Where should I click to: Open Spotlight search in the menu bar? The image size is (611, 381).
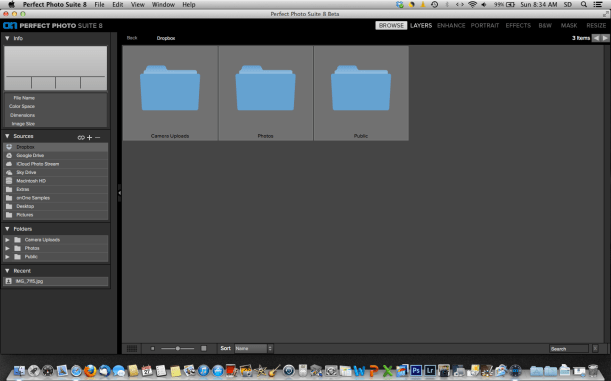coord(584,5)
